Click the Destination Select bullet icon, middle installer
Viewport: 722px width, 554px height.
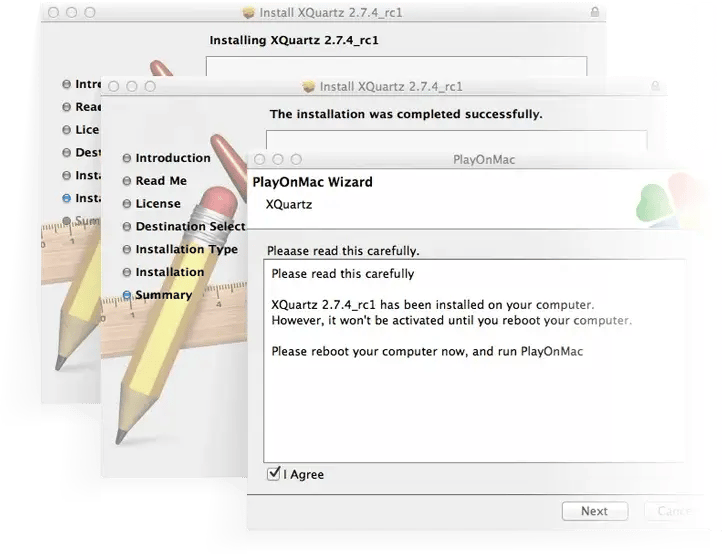[127, 227]
